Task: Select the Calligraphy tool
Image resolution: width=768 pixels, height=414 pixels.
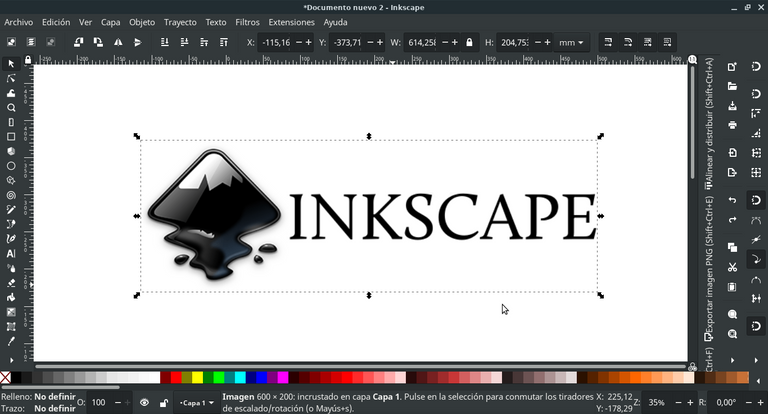Action: [x=11, y=239]
